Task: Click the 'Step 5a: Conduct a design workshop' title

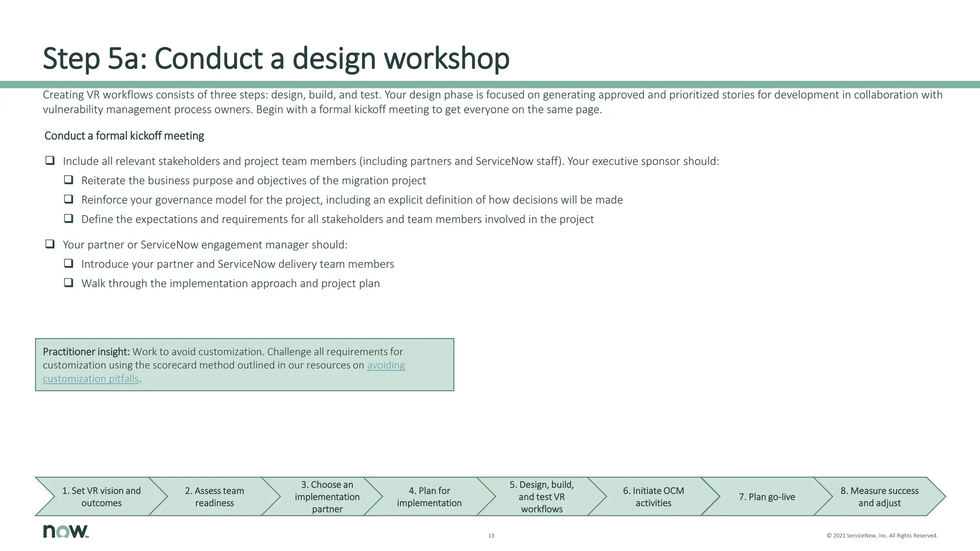Action: 276,58
